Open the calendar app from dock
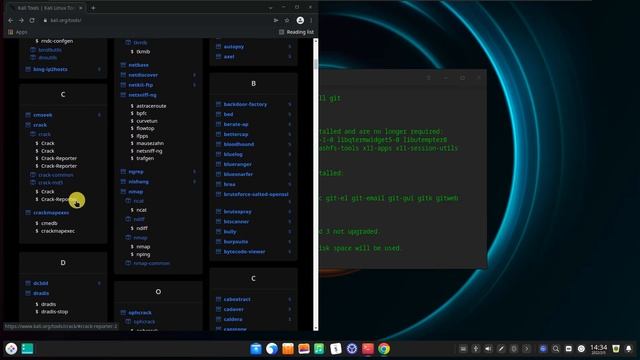This screenshot has width=640, height=360. point(336,349)
